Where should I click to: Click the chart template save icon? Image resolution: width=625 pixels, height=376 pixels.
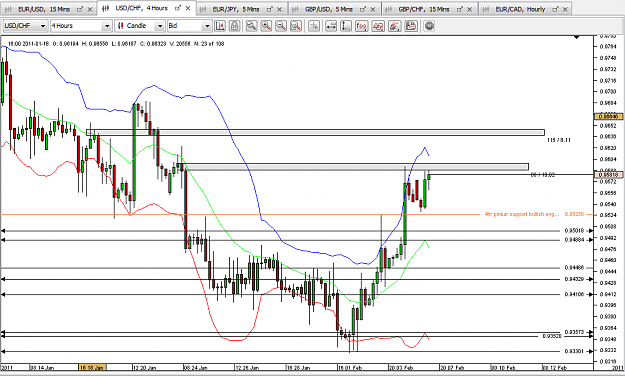pyautogui.click(x=411, y=26)
